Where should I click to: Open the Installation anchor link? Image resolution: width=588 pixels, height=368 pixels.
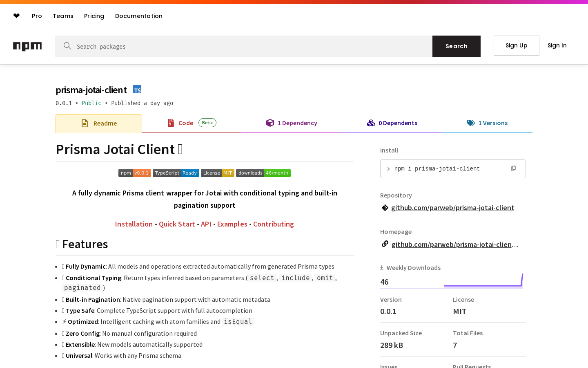coord(134,224)
